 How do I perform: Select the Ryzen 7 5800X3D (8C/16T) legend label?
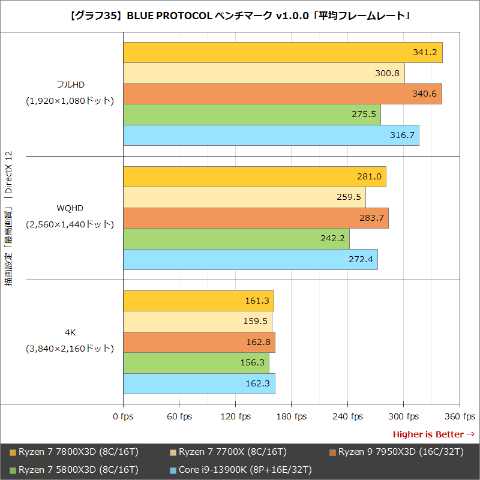(78, 470)
